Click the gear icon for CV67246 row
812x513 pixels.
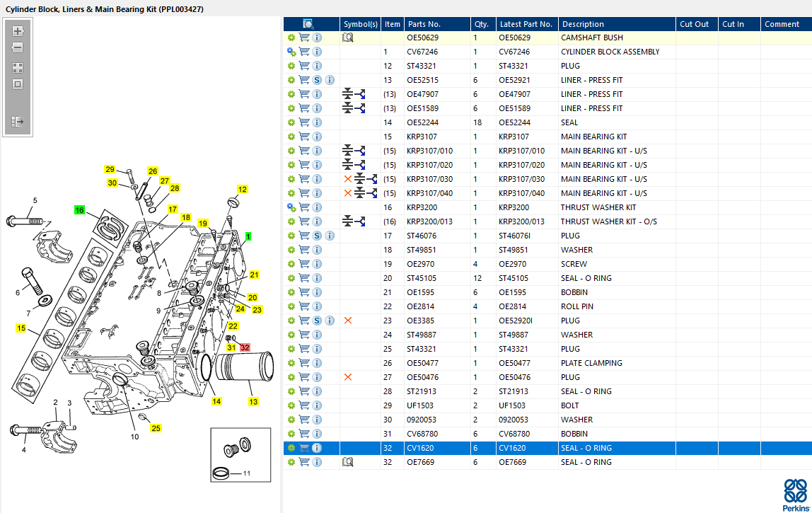(291, 52)
